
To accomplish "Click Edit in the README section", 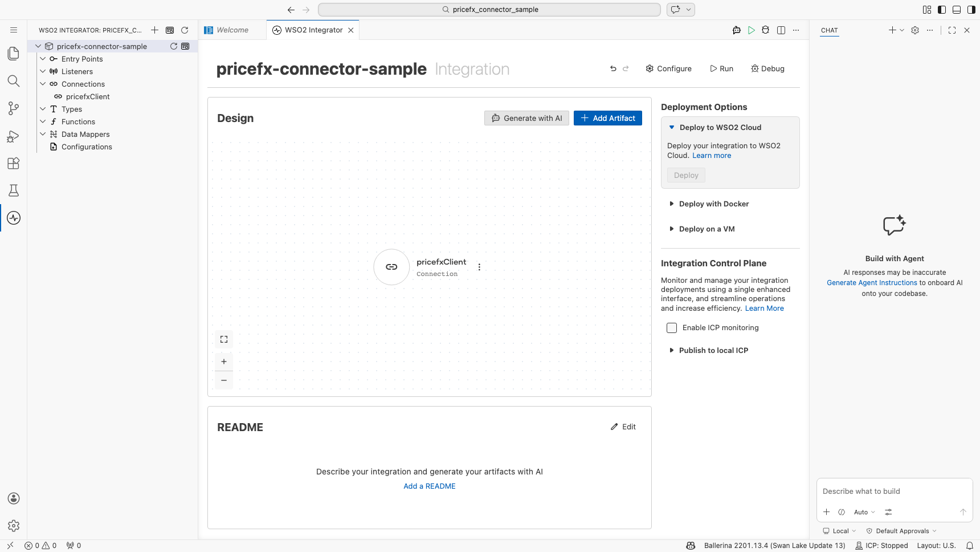I will [623, 427].
